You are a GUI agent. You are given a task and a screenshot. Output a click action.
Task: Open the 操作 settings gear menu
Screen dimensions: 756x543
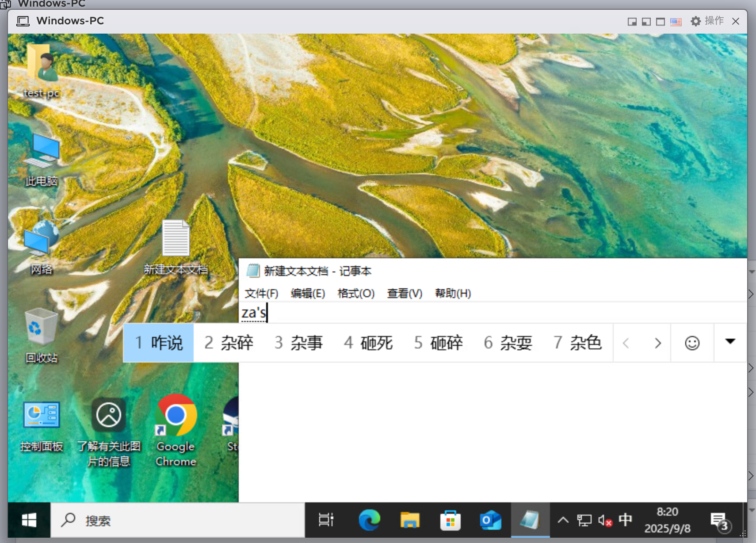point(707,21)
